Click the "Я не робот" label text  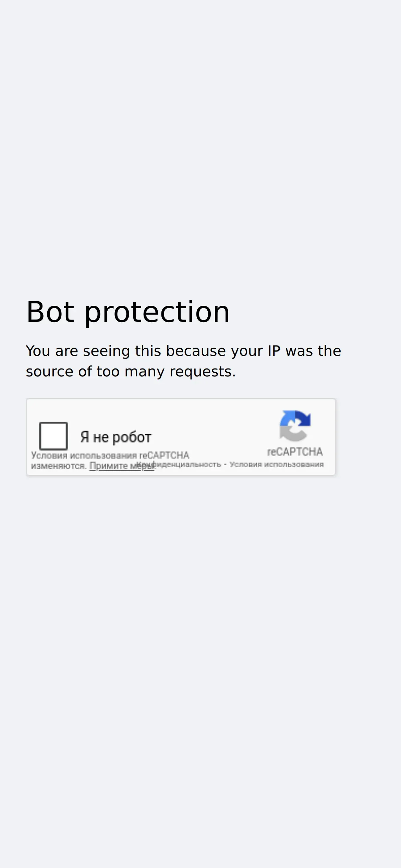(x=116, y=437)
